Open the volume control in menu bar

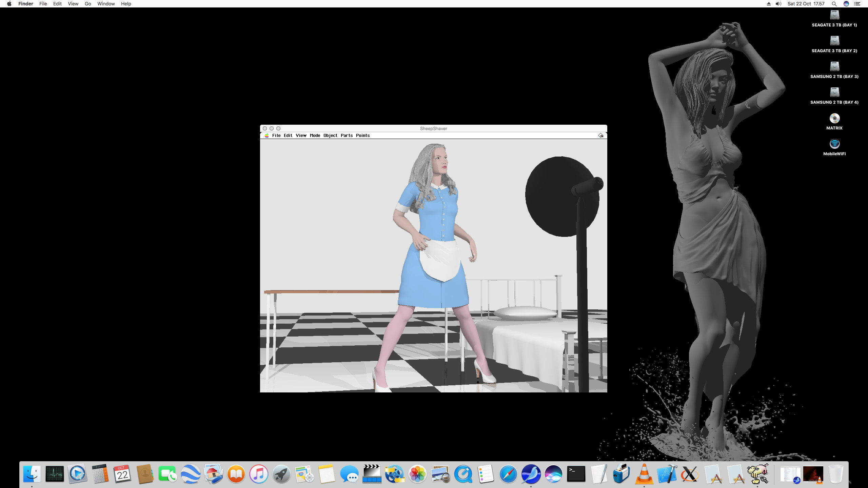point(778,4)
